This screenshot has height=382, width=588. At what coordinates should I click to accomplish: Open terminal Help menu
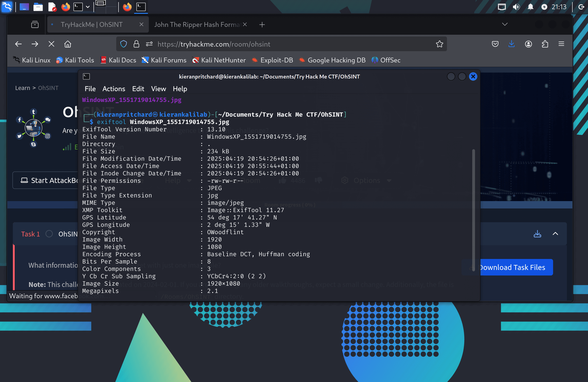point(180,89)
